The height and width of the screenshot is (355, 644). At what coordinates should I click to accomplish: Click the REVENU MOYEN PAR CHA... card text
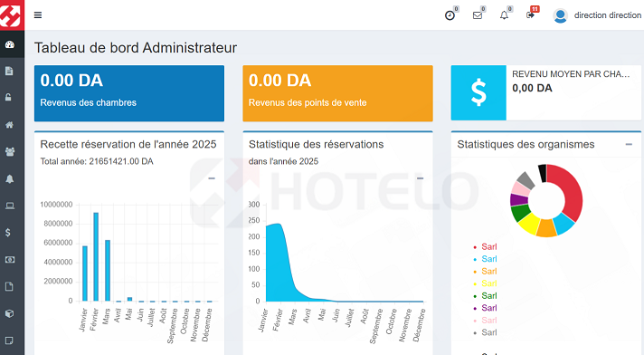(571, 74)
